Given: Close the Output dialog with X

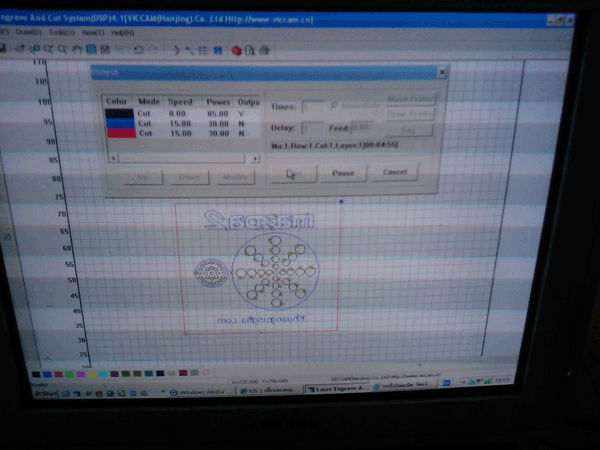Looking at the screenshot, I should pyautogui.click(x=442, y=72).
